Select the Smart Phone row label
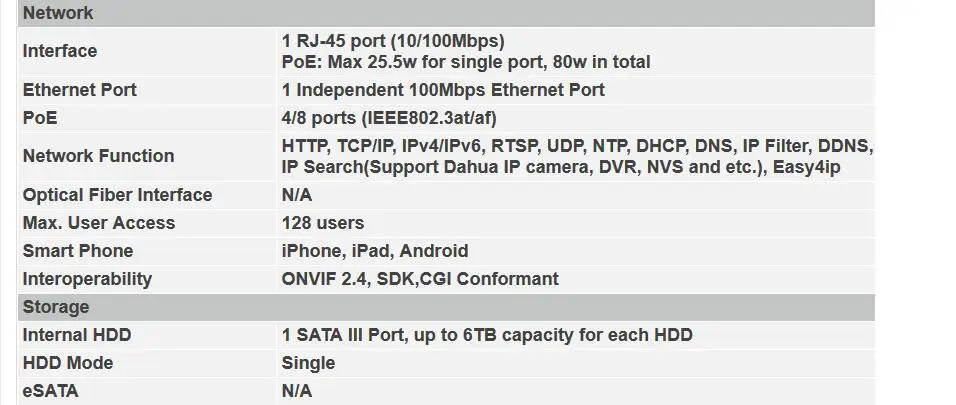Screen dimensions: 956x405 pos(77,251)
